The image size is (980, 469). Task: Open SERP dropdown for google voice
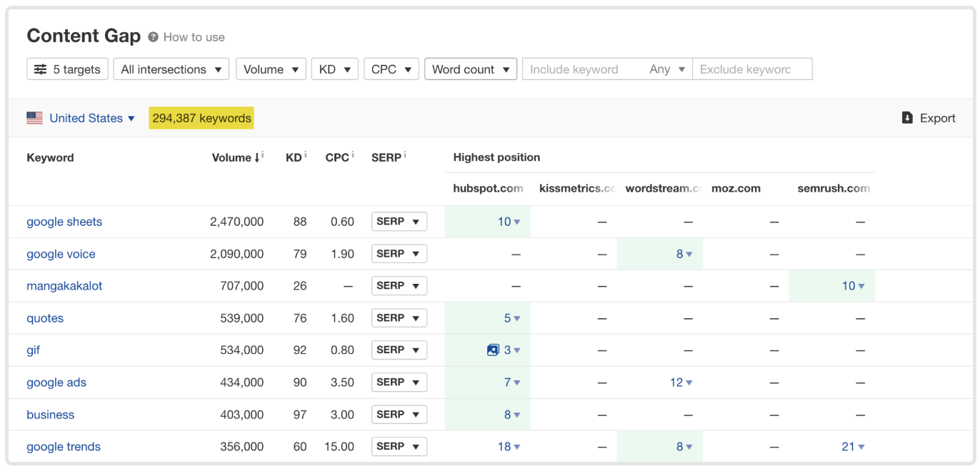(399, 254)
